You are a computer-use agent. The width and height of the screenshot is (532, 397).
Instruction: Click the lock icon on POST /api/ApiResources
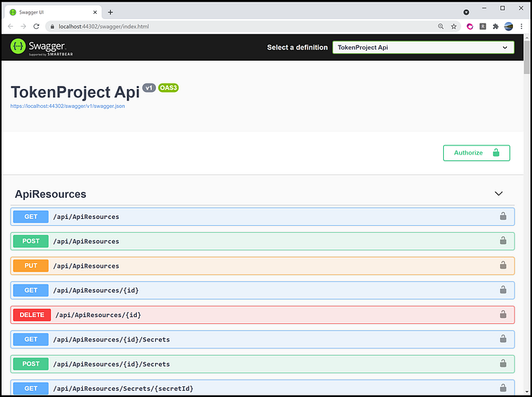(x=503, y=240)
